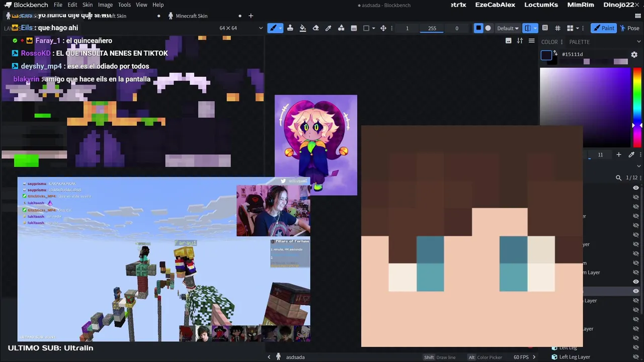This screenshot has height=362, width=644.
Task: Open the selection tool mode arrow
Action: click(373, 28)
